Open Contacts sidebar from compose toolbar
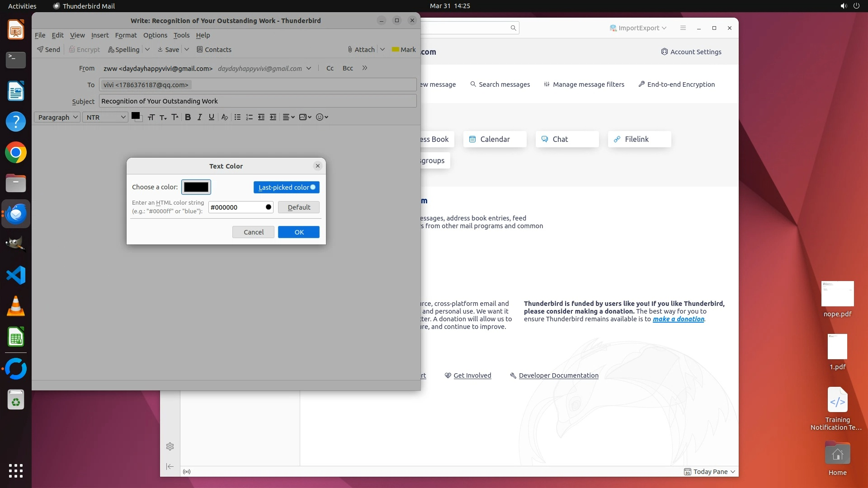Viewport: 868px width, 488px height. [x=214, y=49]
